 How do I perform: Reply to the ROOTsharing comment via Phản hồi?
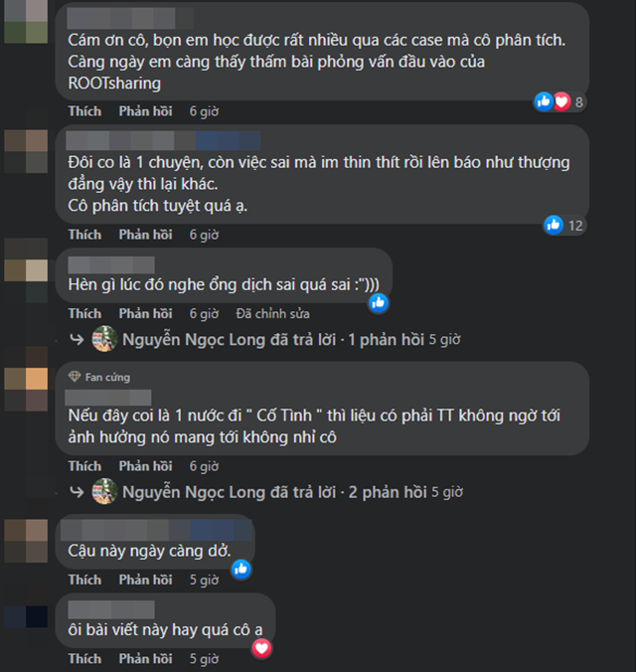(x=146, y=111)
